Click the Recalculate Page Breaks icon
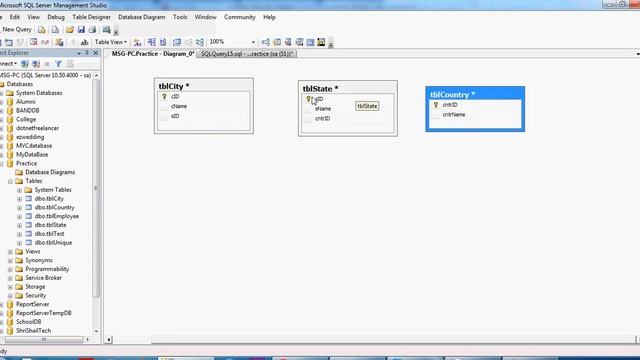The height and width of the screenshot is (360, 640). (x=162, y=42)
